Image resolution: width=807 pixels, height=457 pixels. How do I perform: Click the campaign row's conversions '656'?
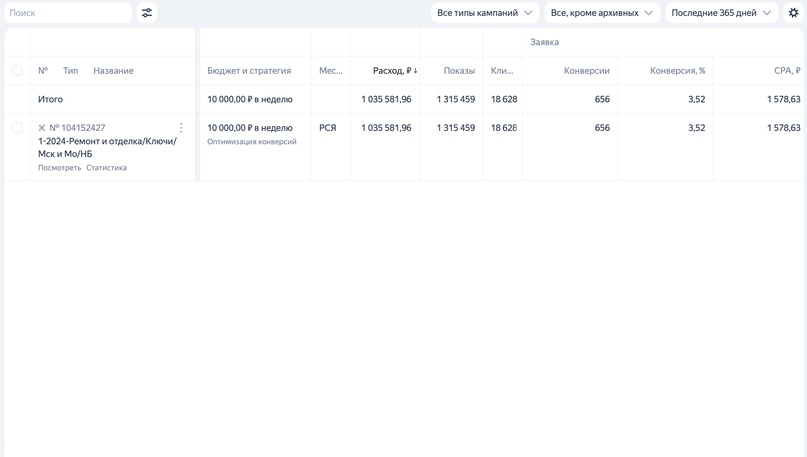coord(602,128)
